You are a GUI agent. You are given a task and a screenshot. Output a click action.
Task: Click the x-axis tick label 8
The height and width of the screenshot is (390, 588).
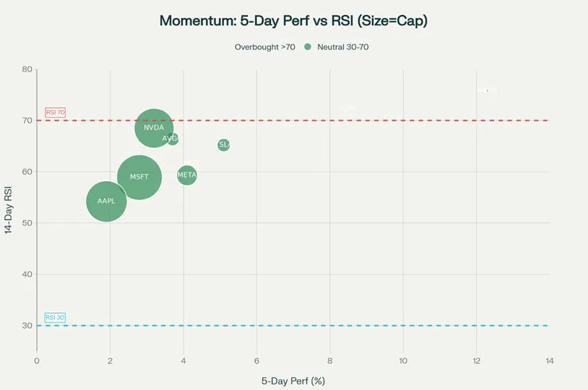coord(330,361)
